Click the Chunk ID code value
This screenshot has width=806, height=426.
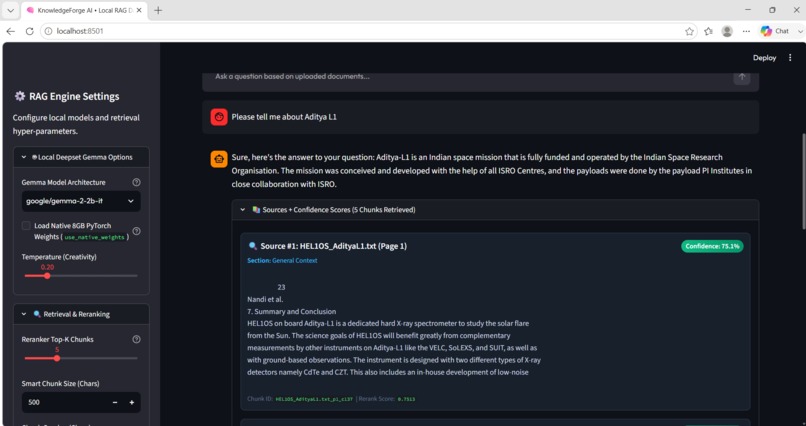[x=314, y=399]
